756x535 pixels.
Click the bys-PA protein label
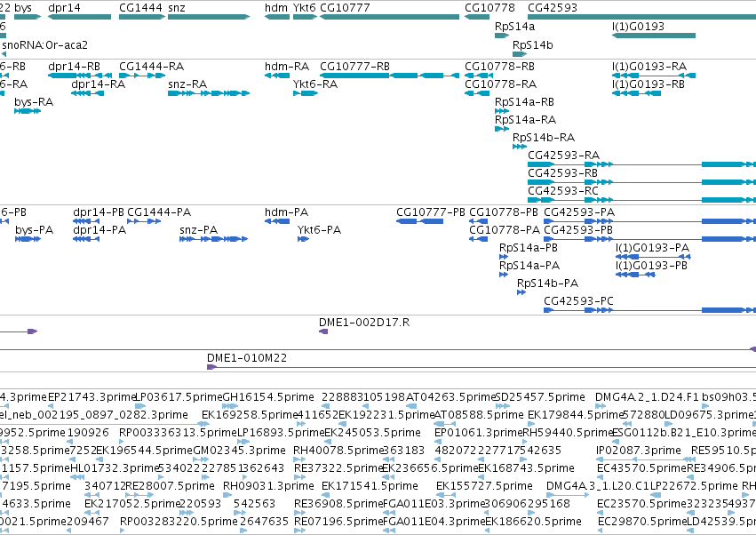pos(35,229)
